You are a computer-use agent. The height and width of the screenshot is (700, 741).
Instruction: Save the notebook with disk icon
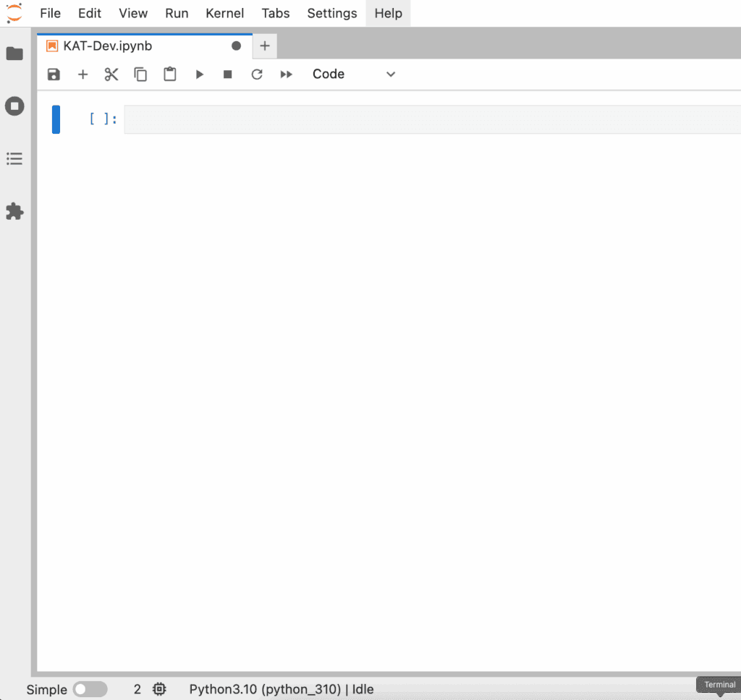point(54,74)
